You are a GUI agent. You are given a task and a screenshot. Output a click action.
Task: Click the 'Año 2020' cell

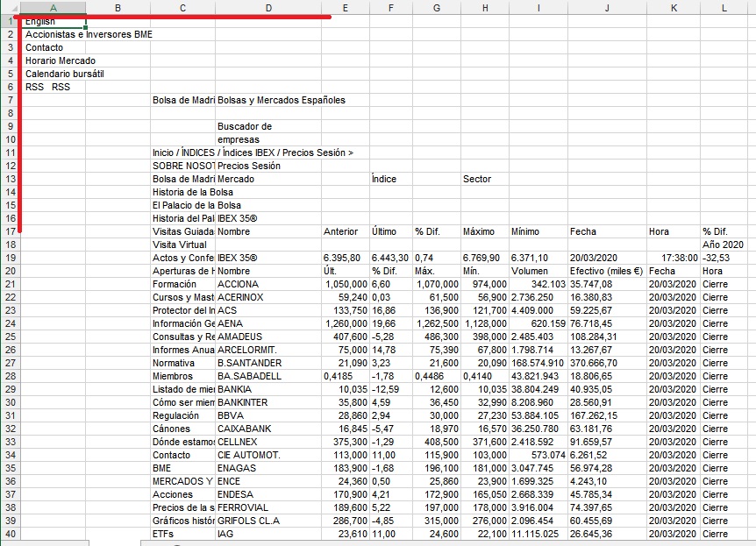click(724, 245)
